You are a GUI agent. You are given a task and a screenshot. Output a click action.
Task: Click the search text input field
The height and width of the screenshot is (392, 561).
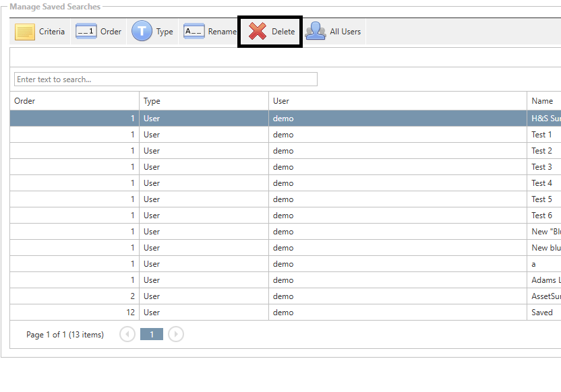click(x=165, y=79)
